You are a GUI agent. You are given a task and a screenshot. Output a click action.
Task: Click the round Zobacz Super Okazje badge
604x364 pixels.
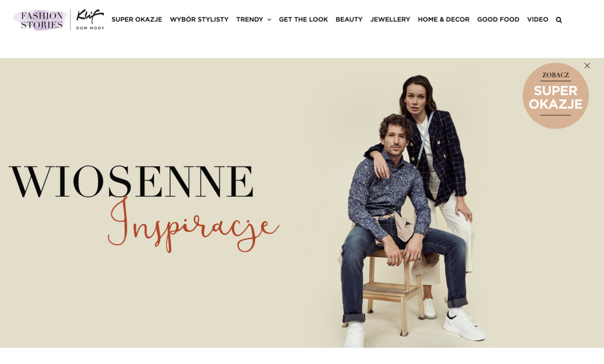point(556,96)
